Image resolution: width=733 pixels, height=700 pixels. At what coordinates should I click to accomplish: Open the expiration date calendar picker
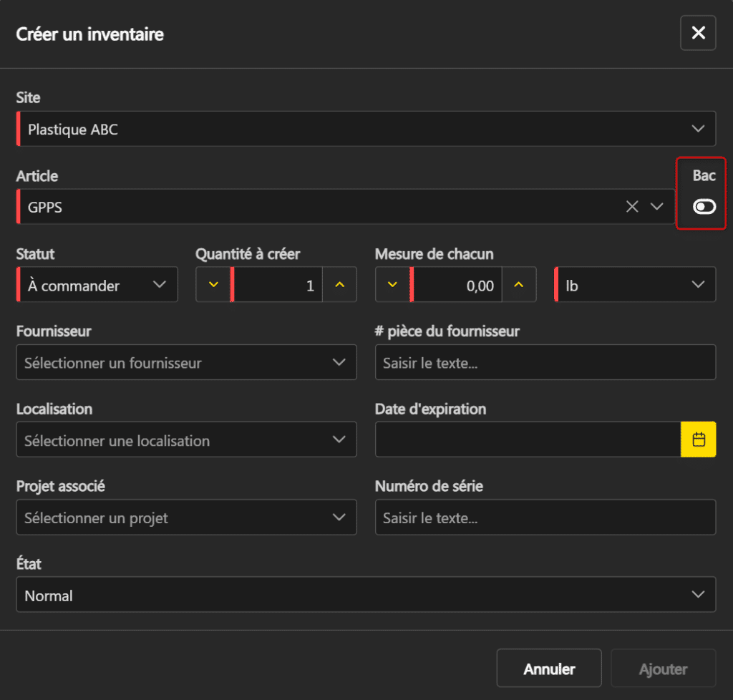click(698, 439)
